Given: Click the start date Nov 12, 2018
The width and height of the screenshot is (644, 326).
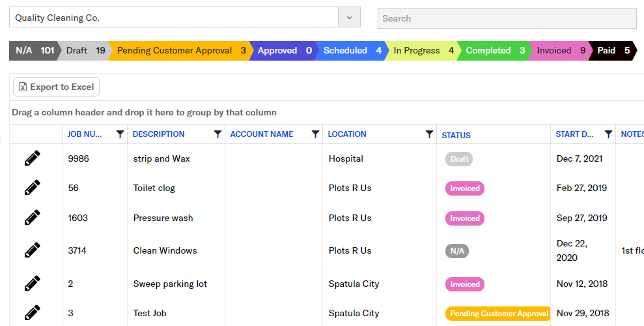Looking at the screenshot, I should [x=582, y=284].
